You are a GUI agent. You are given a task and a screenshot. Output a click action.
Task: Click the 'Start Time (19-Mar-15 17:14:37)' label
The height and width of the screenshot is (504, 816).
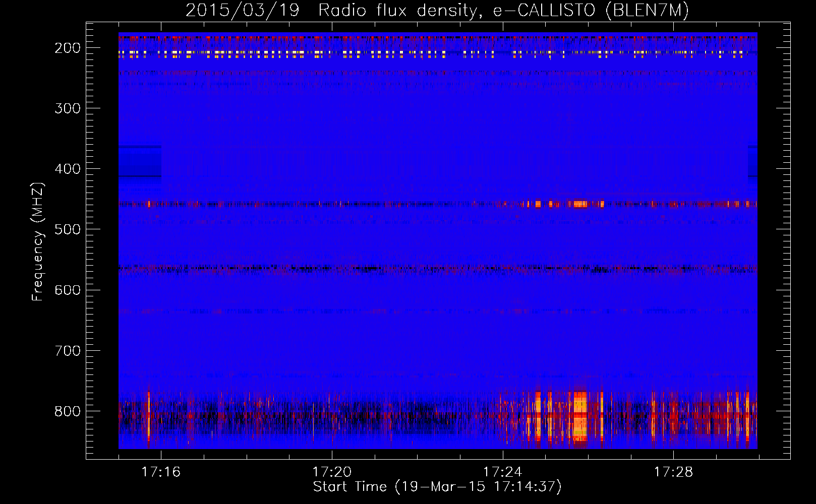click(437, 486)
